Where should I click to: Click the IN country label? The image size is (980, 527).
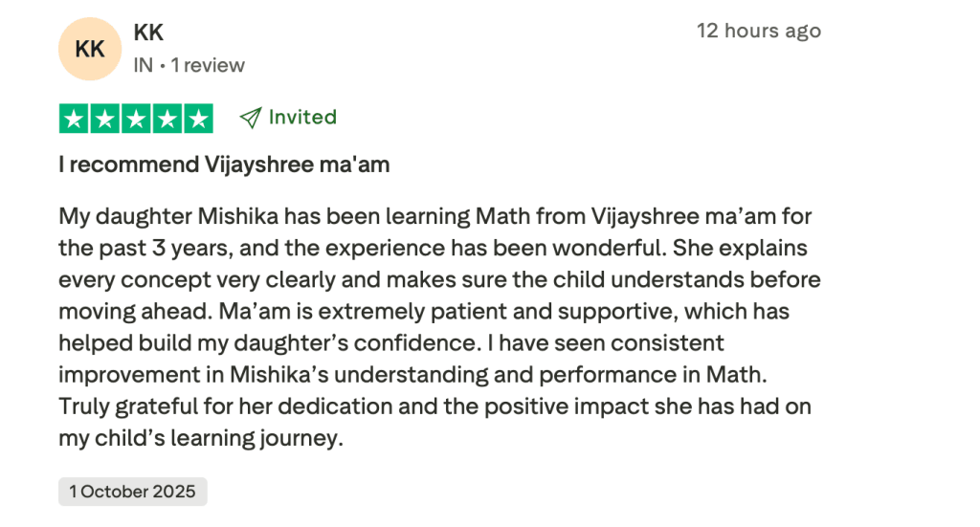coord(144,65)
